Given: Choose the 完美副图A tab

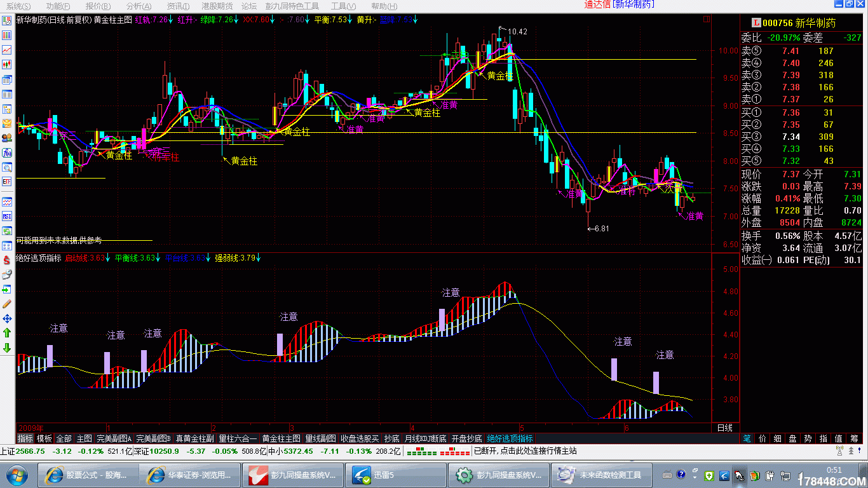Looking at the screenshot, I should [114, 438].
